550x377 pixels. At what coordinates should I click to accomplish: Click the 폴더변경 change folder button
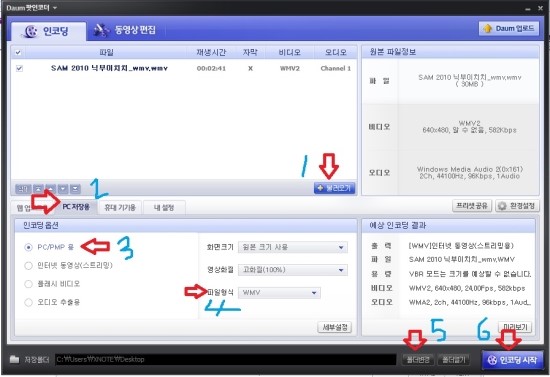[x=418, y=360]
